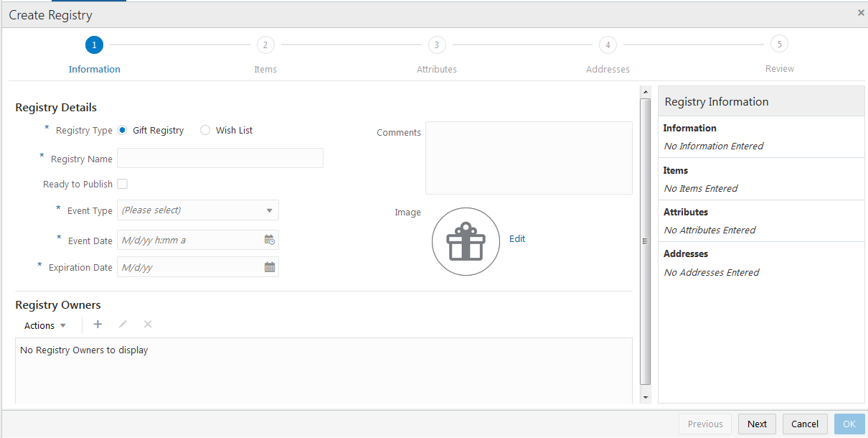
Task: Click the vertical scrollbar down arrow
Action: [645, 397]
